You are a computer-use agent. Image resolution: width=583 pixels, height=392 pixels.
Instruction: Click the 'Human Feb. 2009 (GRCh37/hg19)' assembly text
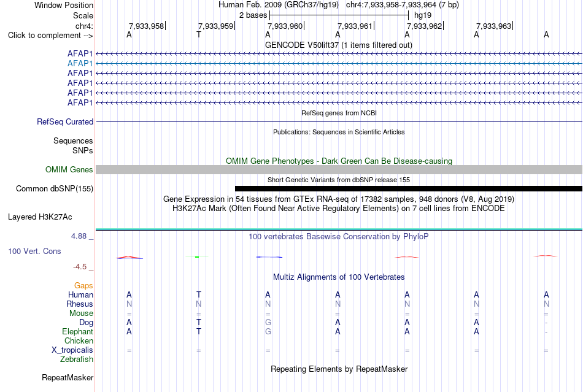click(279, 5)
